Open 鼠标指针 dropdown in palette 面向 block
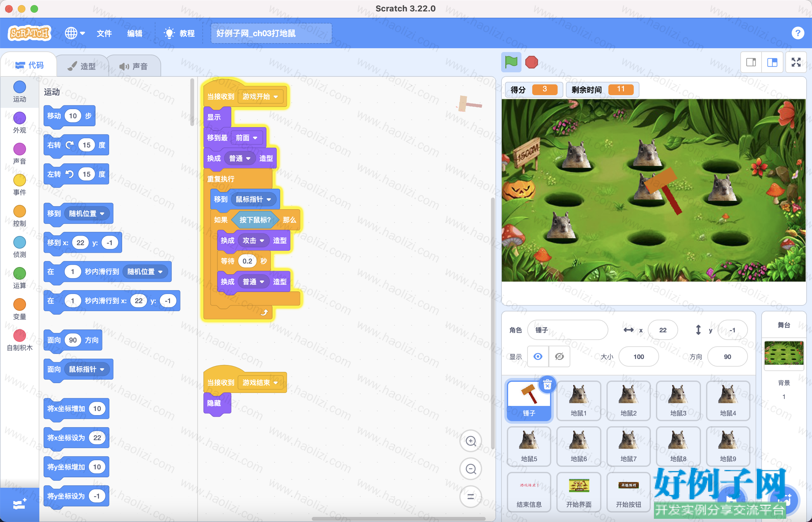This screenshot has height=522, width=812. click(x=87, y=369)
